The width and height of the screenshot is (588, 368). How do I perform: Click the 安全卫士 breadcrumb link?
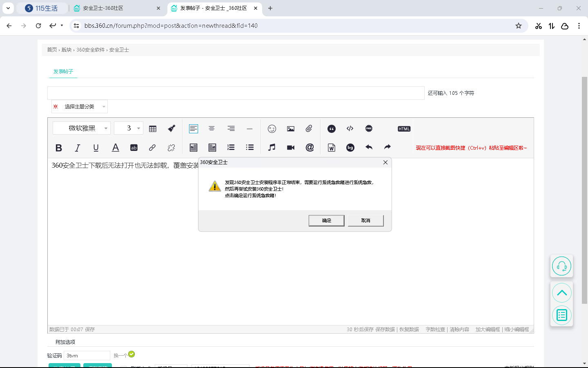[119, 50]
